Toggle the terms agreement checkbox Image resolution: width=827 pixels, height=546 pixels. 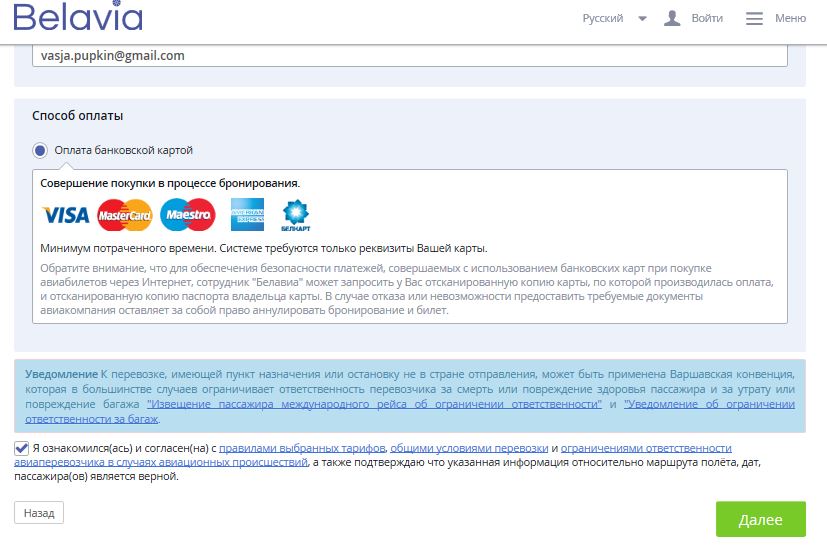[x=22, y=448]
